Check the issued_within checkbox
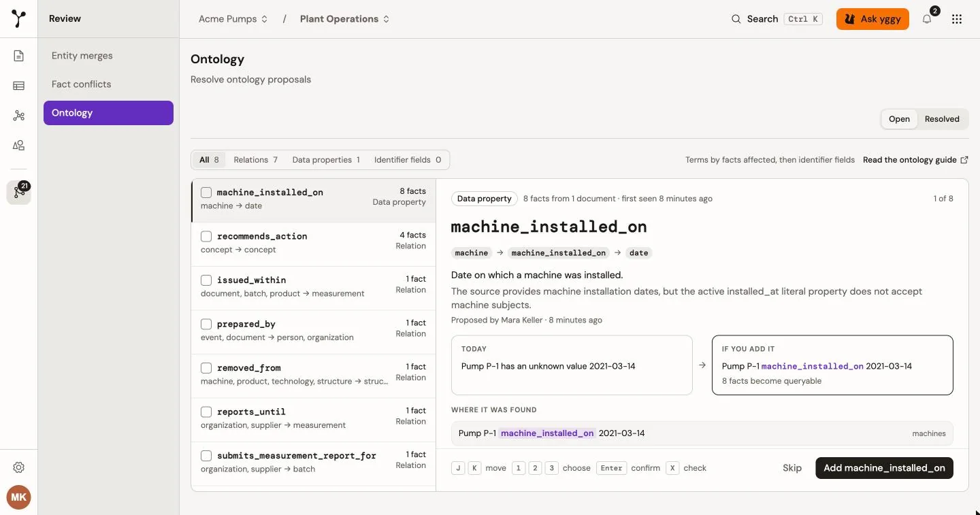This screenshot has width=980, height=515. (x=206, y=280)
